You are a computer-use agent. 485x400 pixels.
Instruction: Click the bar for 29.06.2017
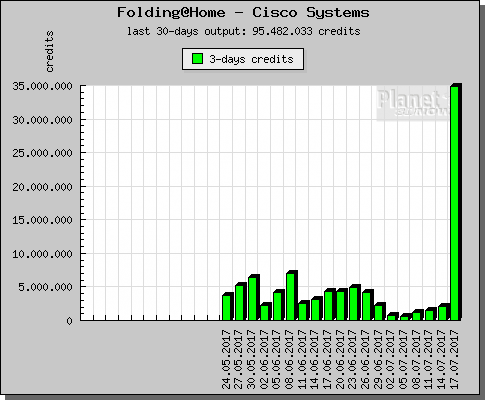coord(380,312)
